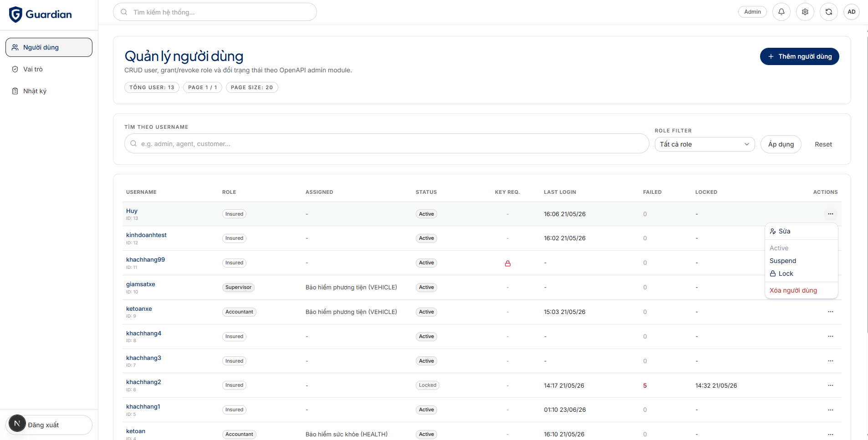Viewport: 868px width, 440px height.
Task: Choose Xóa người dùng in menu
Action: [802, 290]
